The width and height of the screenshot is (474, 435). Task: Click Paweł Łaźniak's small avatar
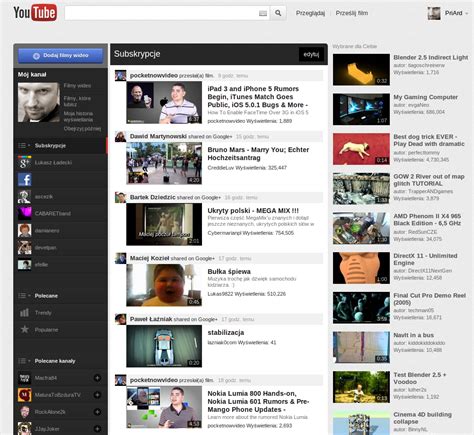click(120, 319)
